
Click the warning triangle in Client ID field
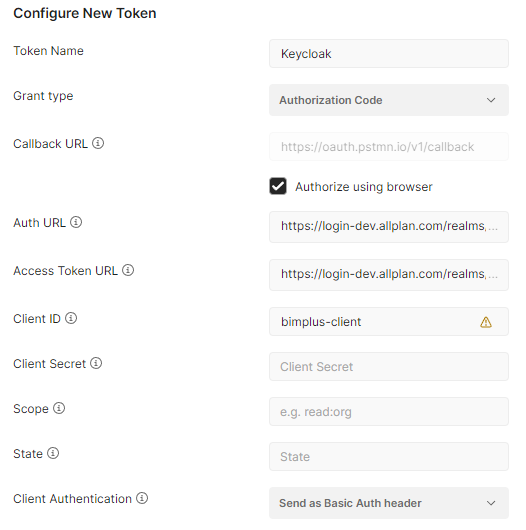(486, 322)
